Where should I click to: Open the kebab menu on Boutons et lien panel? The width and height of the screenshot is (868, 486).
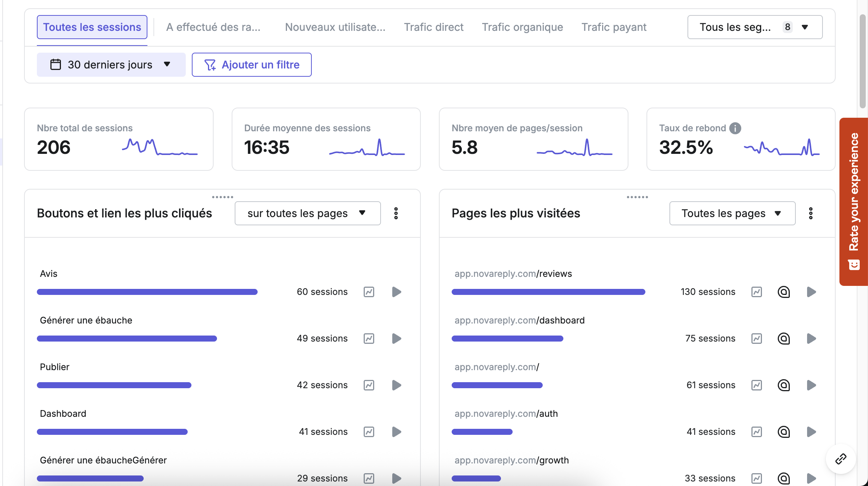396,213
